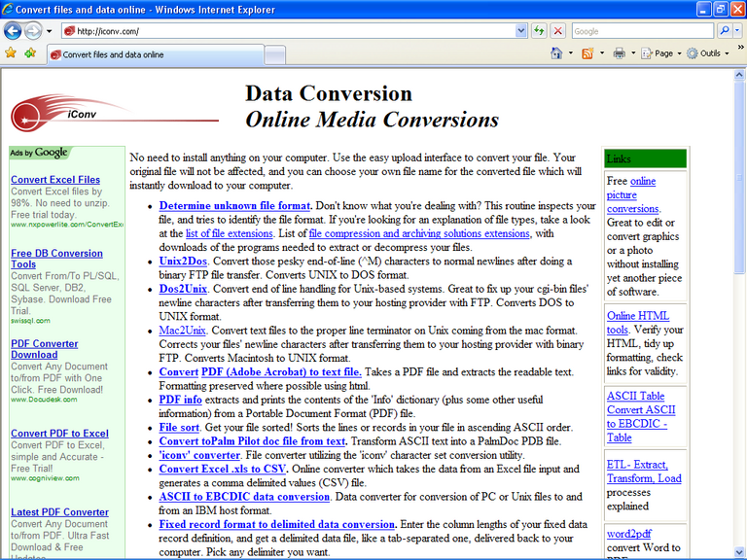The width and height of the screenshot is (747, 560).
Task: Click the browser Forward arrow button
Action: 33,31
